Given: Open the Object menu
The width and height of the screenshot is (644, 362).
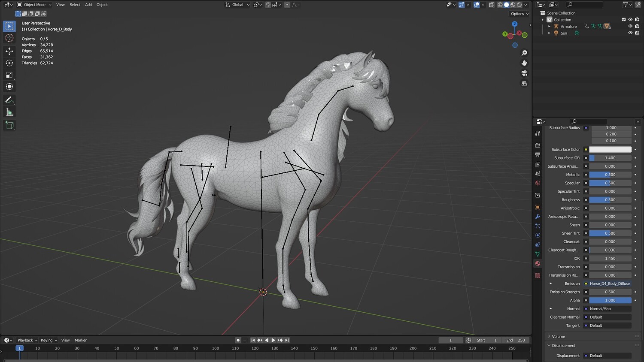Looking at the screenshot, I should point(102,5).
